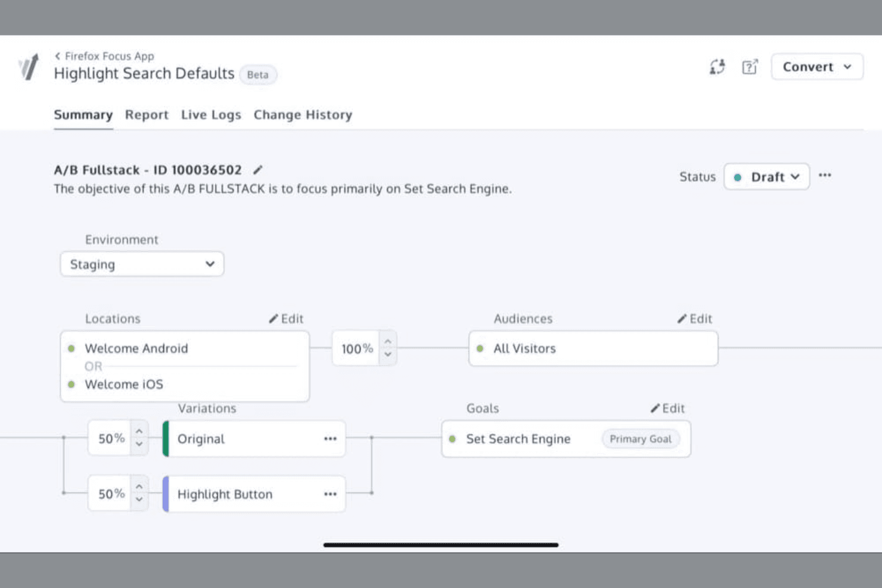This screenshot has width=882, height=588.
Task: Open the Convert dropdown button
Action: pos(817,67)
